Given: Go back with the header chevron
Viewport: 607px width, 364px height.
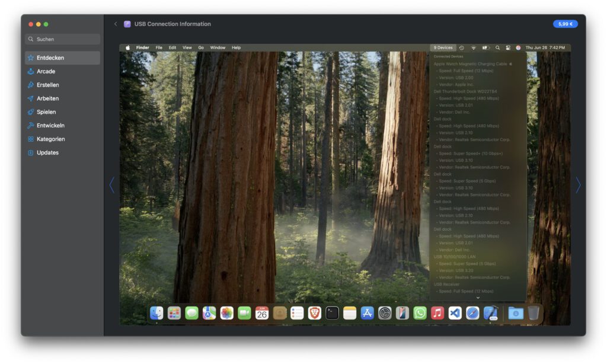Looking at the screenshot, I should 116,24.
